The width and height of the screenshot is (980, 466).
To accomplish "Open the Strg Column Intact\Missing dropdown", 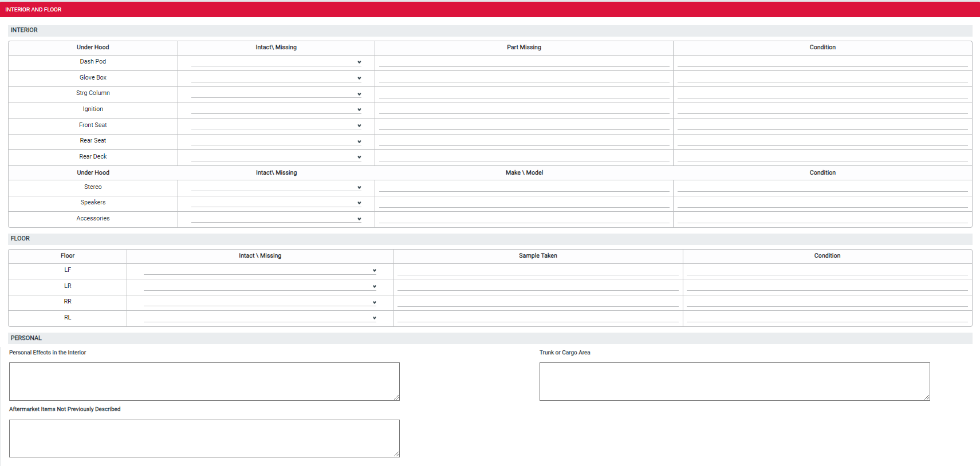I will (277, 93).
